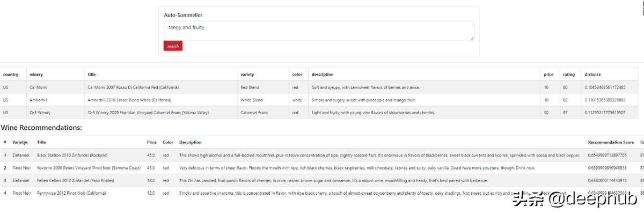
Task: Click the winery column header
Action: (36, 75)
